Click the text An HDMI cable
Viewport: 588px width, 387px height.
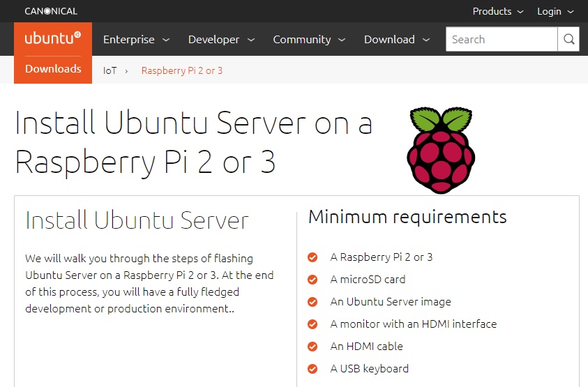[x=367, y=347]
